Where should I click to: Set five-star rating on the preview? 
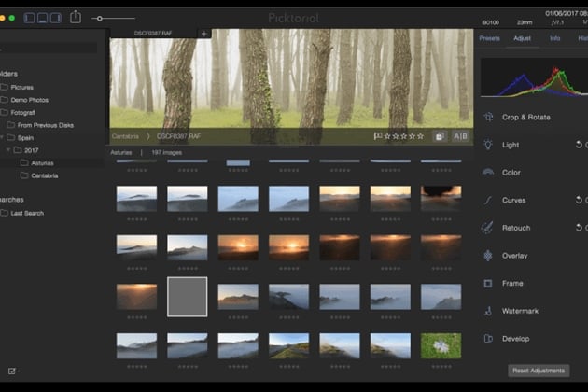(x=420, y=136)
